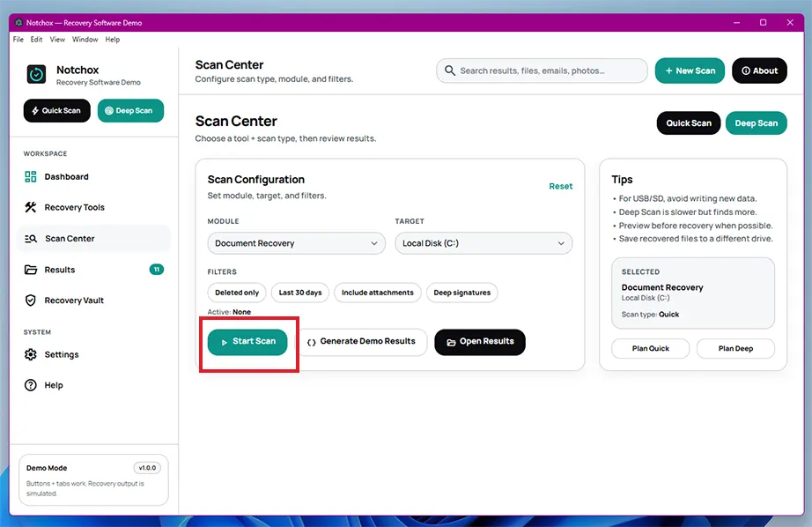Open Settings from the system section
The image size is (812, 527).
[x=93, y=354]
